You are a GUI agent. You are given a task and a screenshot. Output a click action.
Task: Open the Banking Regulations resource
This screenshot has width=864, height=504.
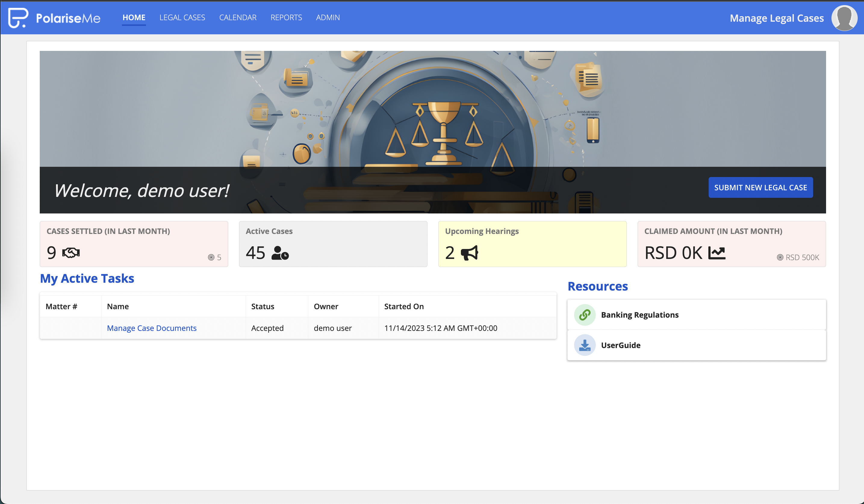coord(696,315)
